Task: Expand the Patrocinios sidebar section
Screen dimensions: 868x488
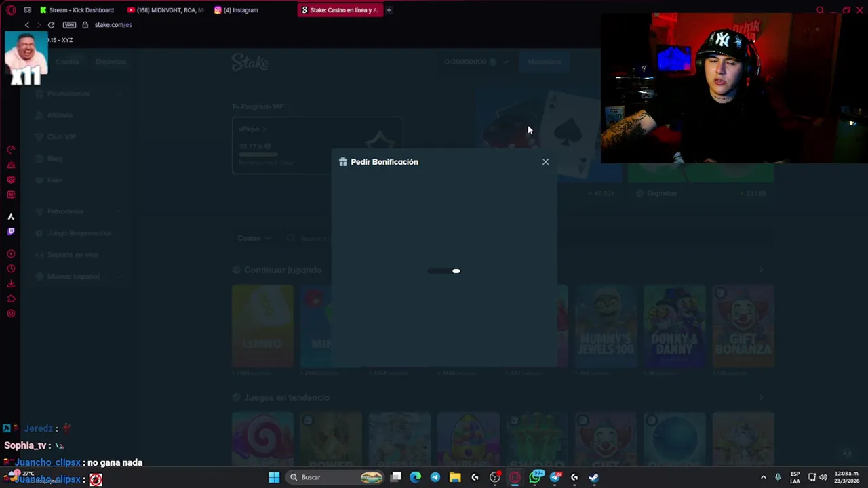Action: [81, 211]
